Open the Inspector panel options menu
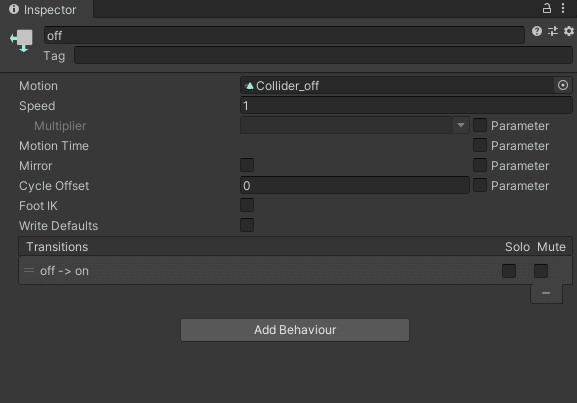Image resolution: width=577 pixels, height=403 pixels. point(563,8)
